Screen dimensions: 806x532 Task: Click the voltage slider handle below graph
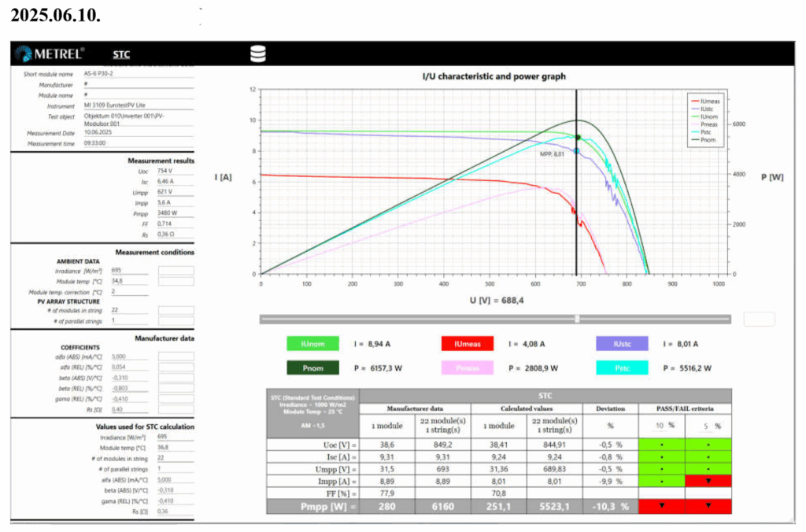point(578,319)
